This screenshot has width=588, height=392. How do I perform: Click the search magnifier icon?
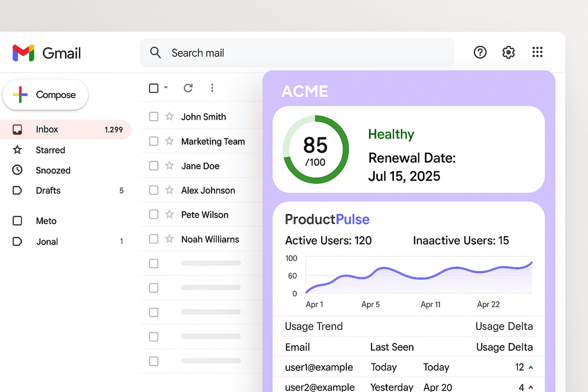(155, 52)
